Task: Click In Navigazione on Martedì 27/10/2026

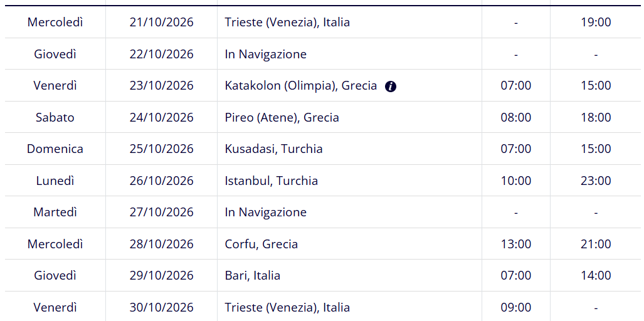Action: pos(266,212)
